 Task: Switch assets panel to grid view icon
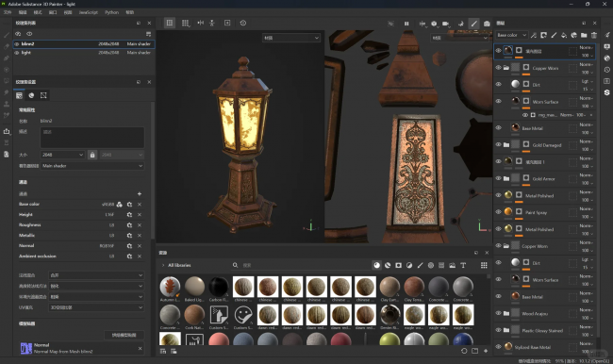point(484,265)
